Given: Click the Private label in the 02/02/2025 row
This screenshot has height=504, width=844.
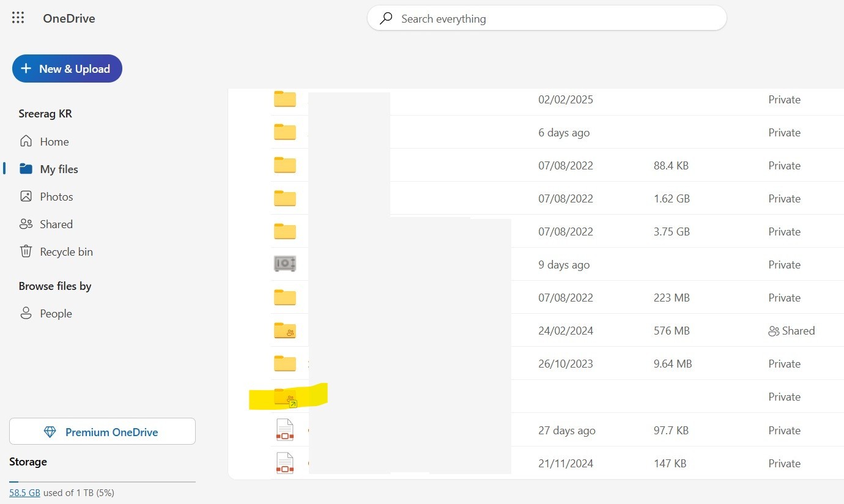Looking at the screenshot, I should [x=785, y=99].
